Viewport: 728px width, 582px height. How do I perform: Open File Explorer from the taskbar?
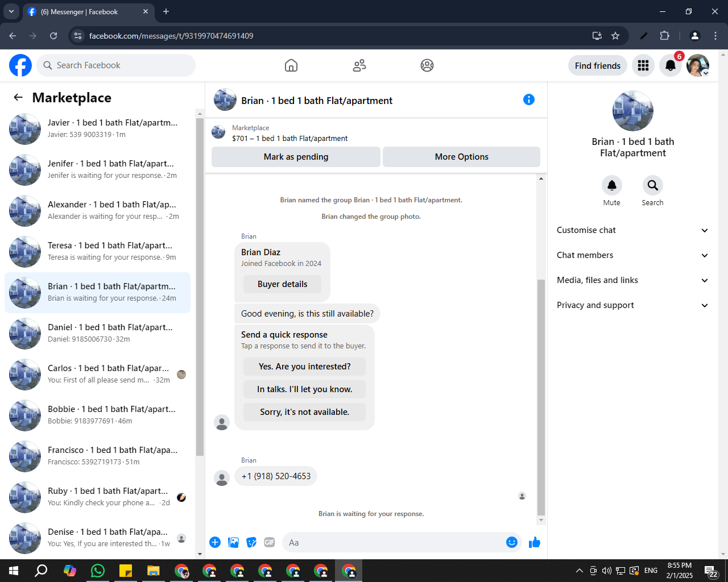click(154, 571)
